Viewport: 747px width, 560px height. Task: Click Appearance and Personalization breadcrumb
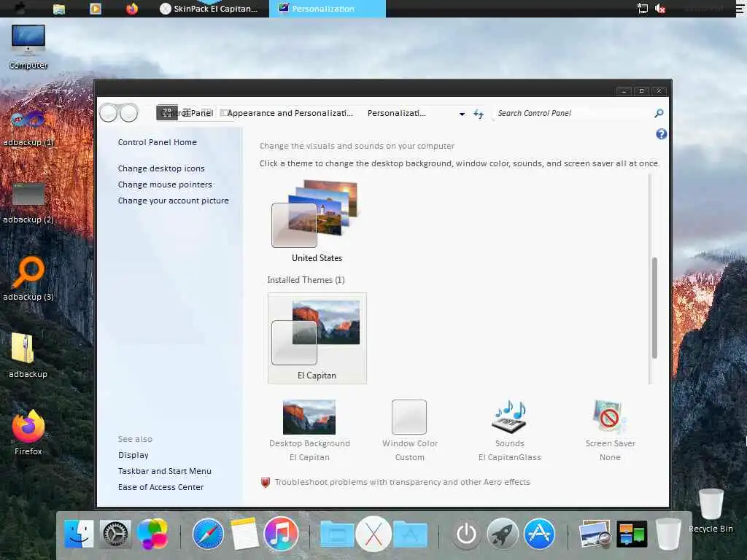pos(290,113)
